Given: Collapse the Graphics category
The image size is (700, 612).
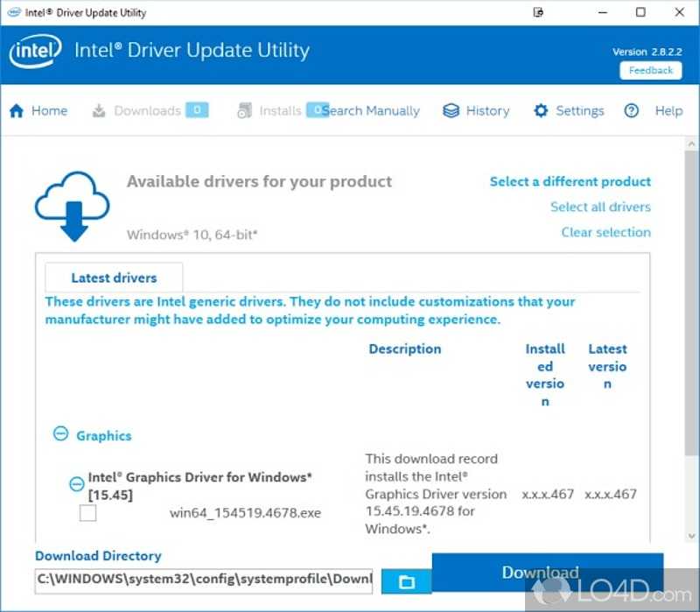Looking at the screenshot, I should pos(60,433).
